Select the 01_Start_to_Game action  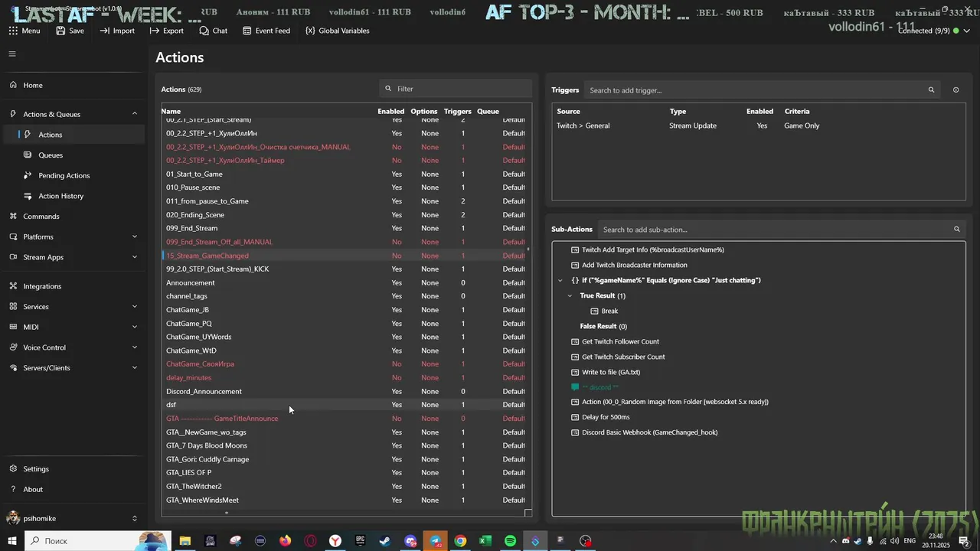(343, 174)
